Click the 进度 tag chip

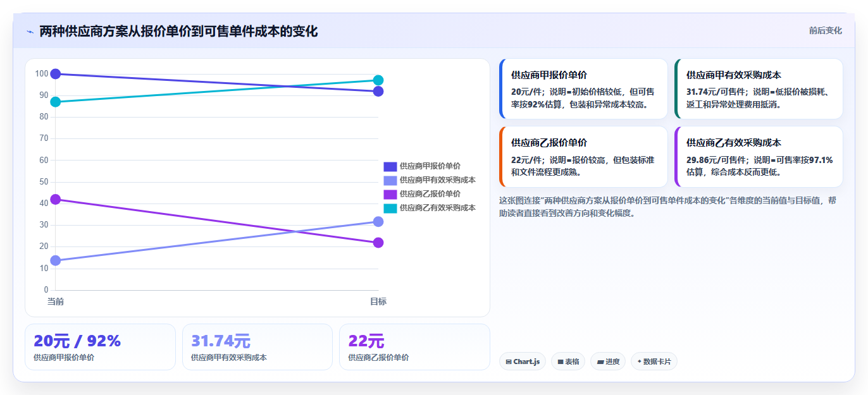coord(608,362)
